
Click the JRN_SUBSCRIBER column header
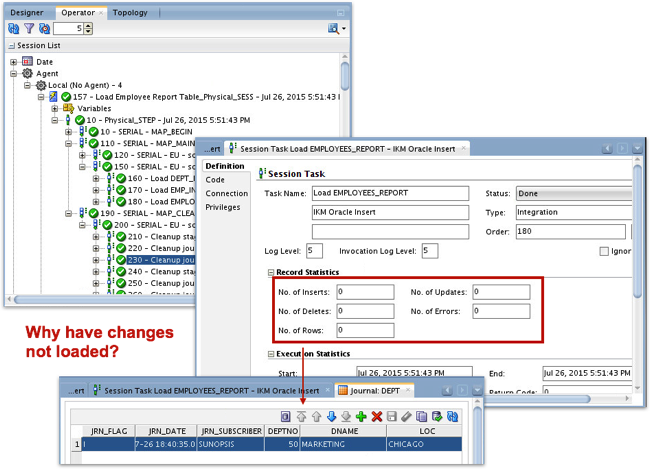[231, 431]
